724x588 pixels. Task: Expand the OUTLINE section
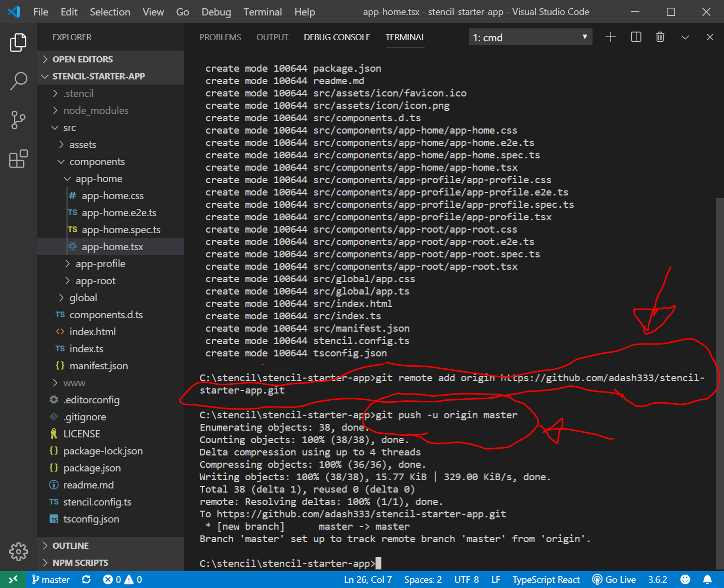click(70, 546)
